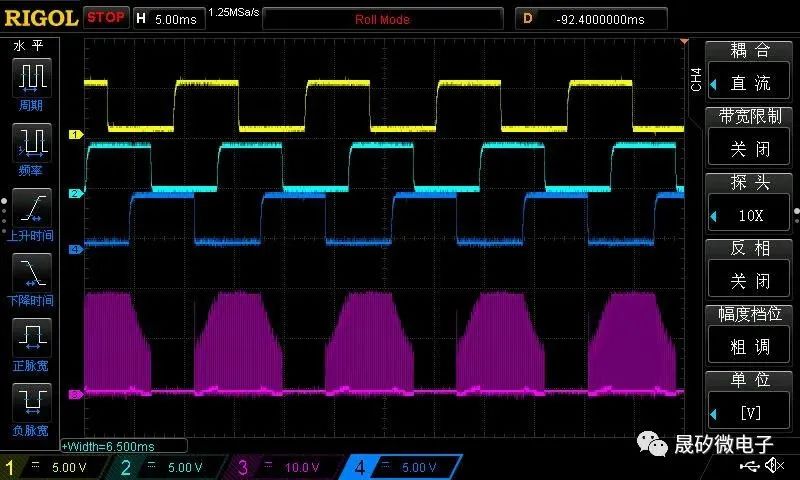Select the 负脉宽 (negative width) measurement icon
The image size is (800, 480).
point(32,402)
